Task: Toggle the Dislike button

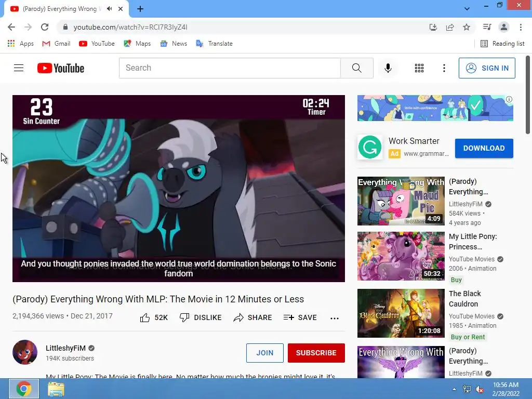Action: pos(201,317)
